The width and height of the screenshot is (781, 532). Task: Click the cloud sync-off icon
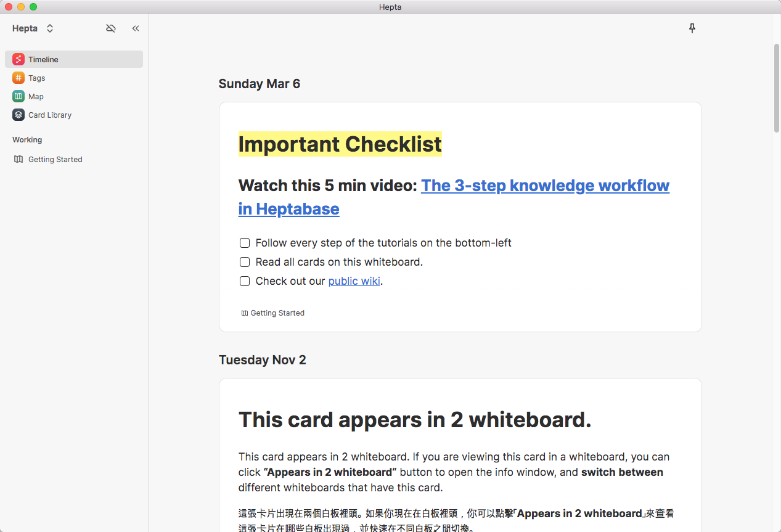point(111,28)
